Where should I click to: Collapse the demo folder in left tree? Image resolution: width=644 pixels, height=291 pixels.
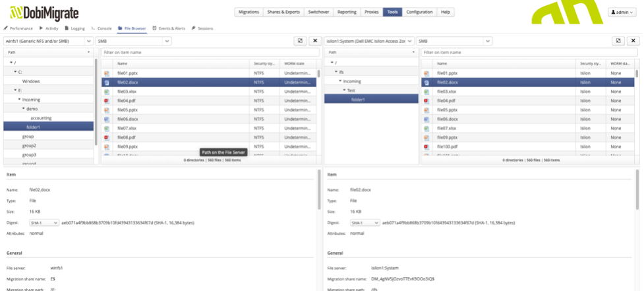point(24,109)
